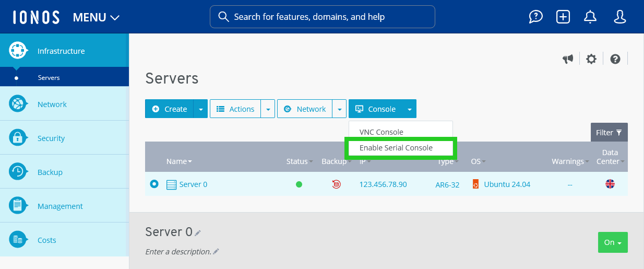Viewport: 644px width, 269px height.
Task: Expand the Actions dropdown arrow
Action: coord(268,109)
